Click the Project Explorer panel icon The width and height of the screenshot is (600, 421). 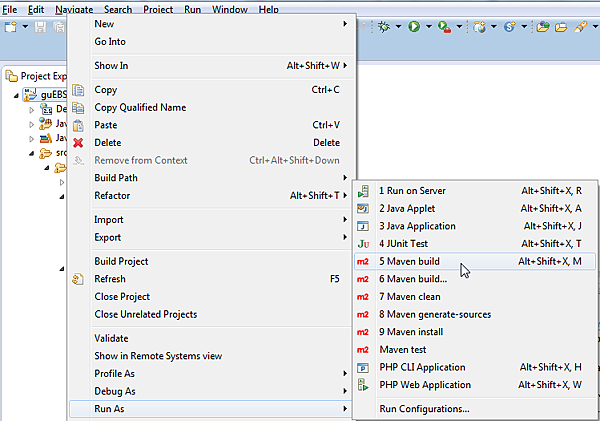(x=11, y=76)
